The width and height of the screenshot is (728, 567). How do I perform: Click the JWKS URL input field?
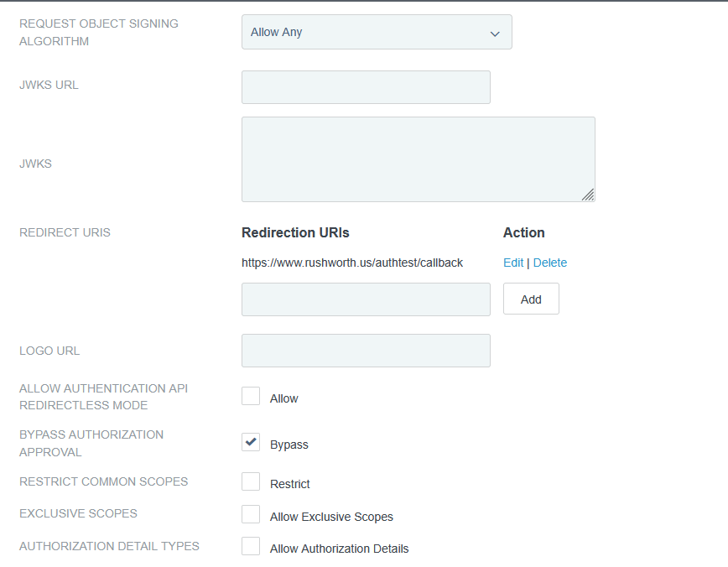point(366,87)
